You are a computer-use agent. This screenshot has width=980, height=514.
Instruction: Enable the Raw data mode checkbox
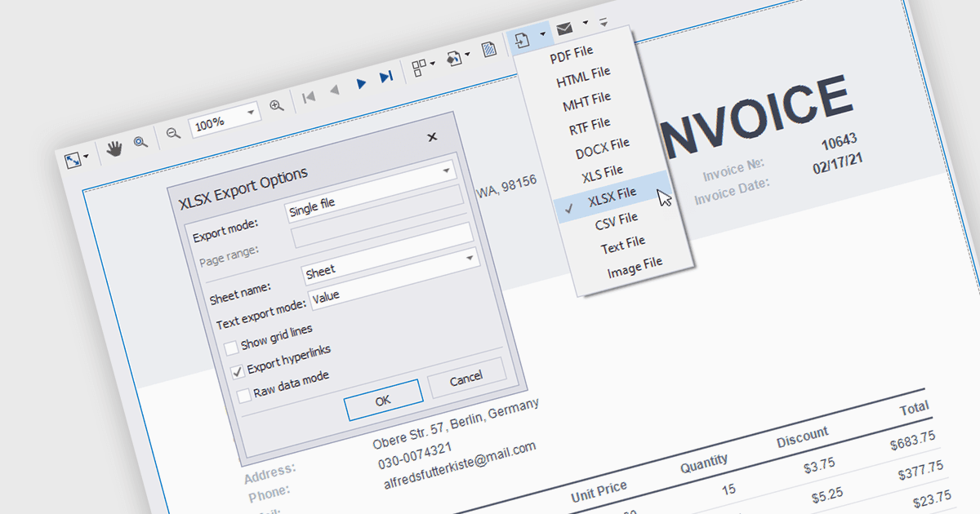coord(244,395)
